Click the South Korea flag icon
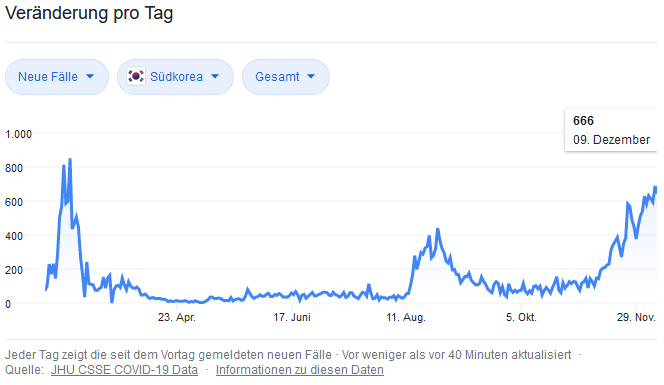Screen dimensions: 664x385 pyautogui.click(x=136, y=76)
